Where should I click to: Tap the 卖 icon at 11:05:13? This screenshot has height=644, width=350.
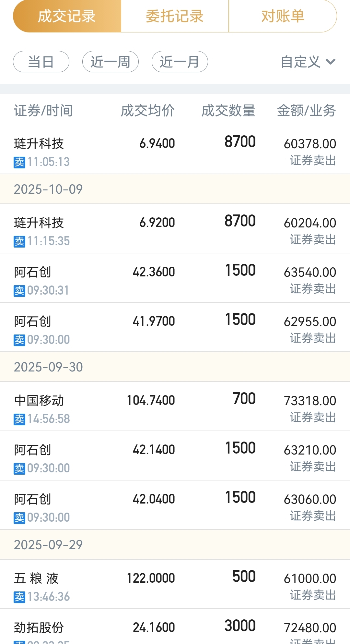tap(19, 162)
